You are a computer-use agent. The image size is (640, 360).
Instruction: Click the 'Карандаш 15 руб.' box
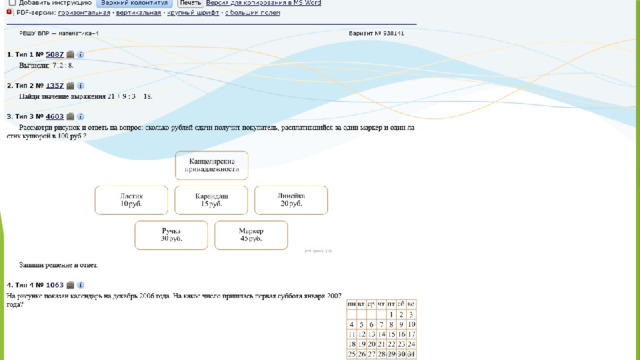click(211, 200)
